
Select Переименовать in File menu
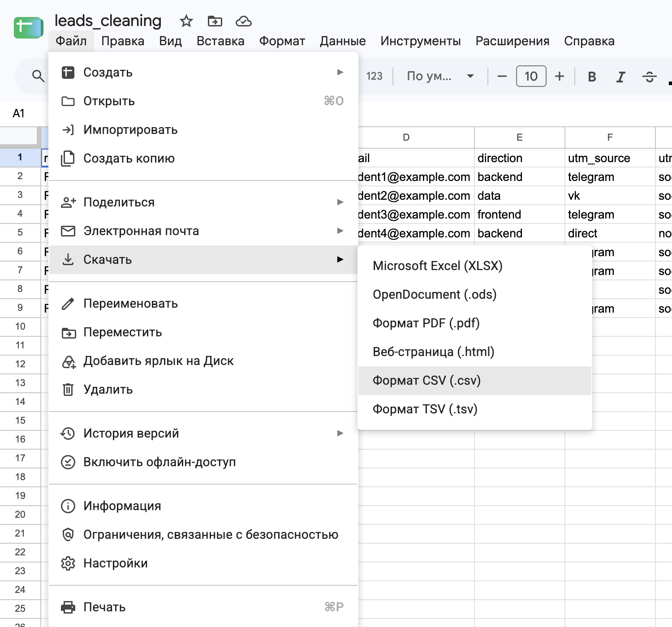pos(203,304)
